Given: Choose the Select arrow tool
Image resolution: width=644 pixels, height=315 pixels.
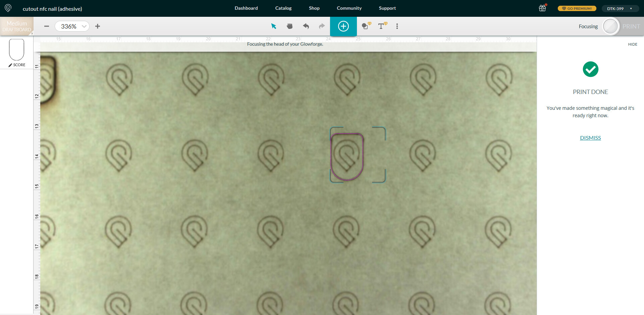Looking at the screenshot, I should click(x=274, y=26).
